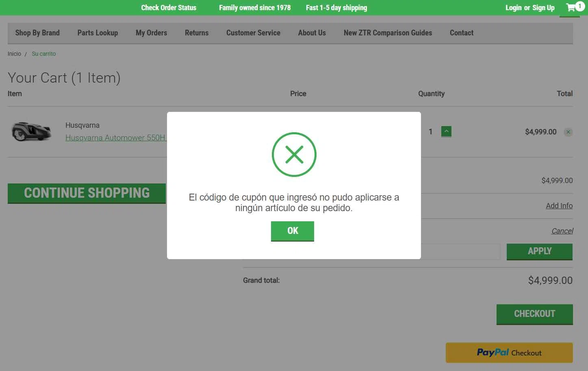Click Su carrito breadcrumb
Viewport: 588px width, 371px height.
coord(44,54)
